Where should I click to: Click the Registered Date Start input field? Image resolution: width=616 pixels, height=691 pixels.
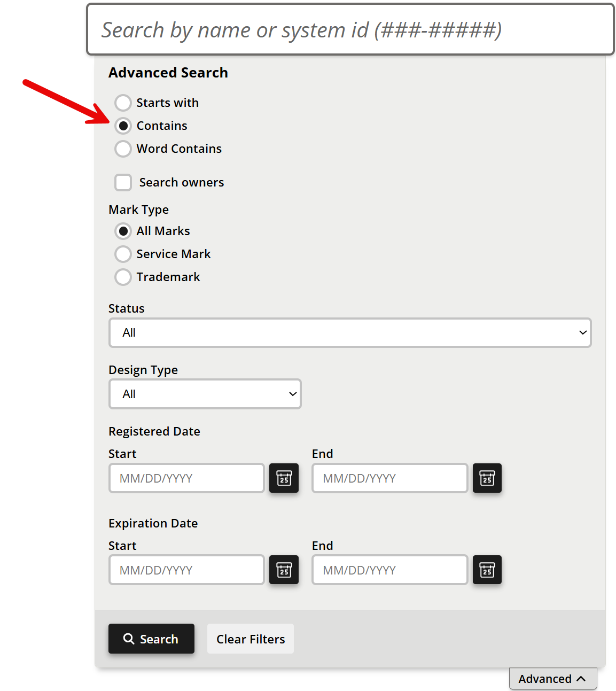(x=186, y=478)
